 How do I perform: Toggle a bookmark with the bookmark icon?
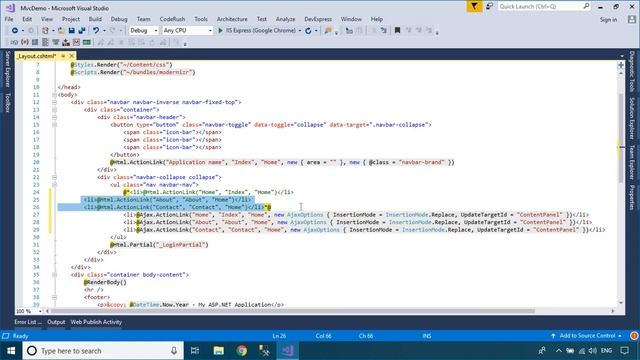coord(397,31)
